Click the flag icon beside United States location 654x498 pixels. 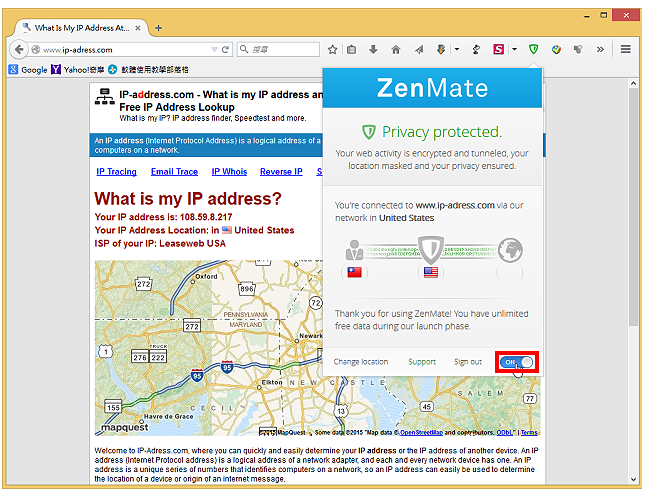click(227, 230)
